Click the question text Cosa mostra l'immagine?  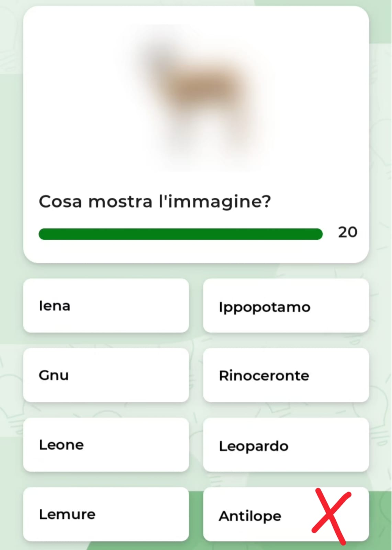(x=155, y=202)
